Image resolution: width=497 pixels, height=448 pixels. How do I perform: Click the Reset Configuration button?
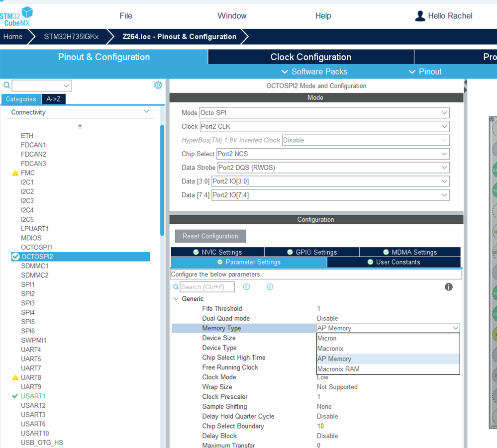210,236
